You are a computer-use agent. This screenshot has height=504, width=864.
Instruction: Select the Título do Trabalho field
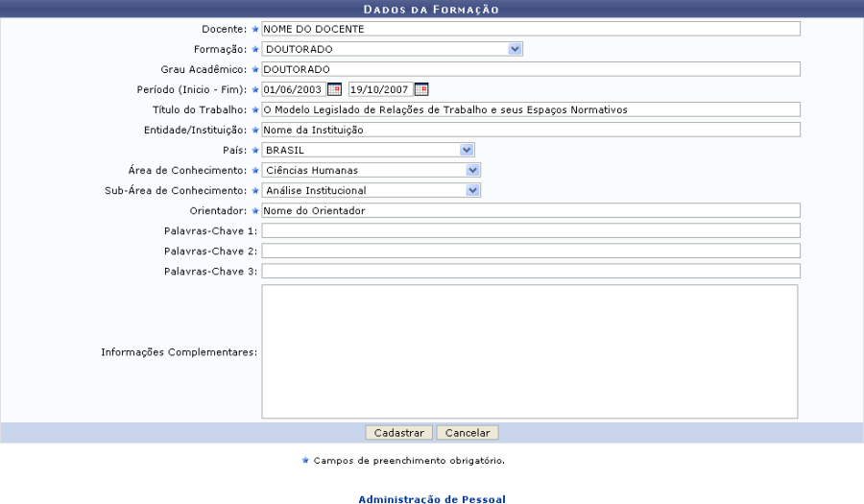click(x=530, y=109)
